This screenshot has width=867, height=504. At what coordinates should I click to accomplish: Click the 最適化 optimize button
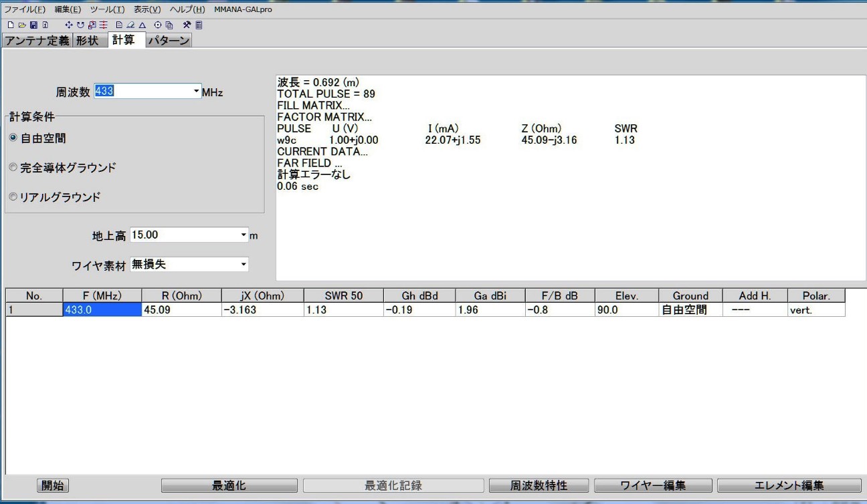click(x=229, y=486)
